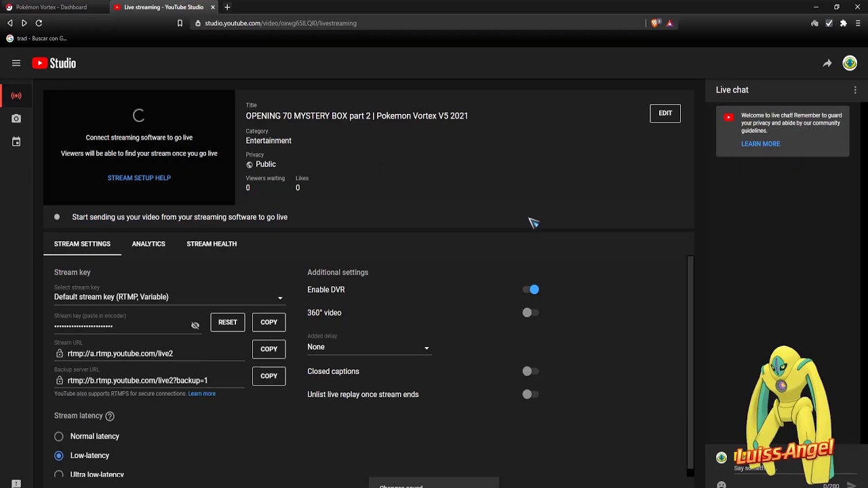
Task: Open the account avatar menu
Action: pyautogui.click(x=850, y=63)
